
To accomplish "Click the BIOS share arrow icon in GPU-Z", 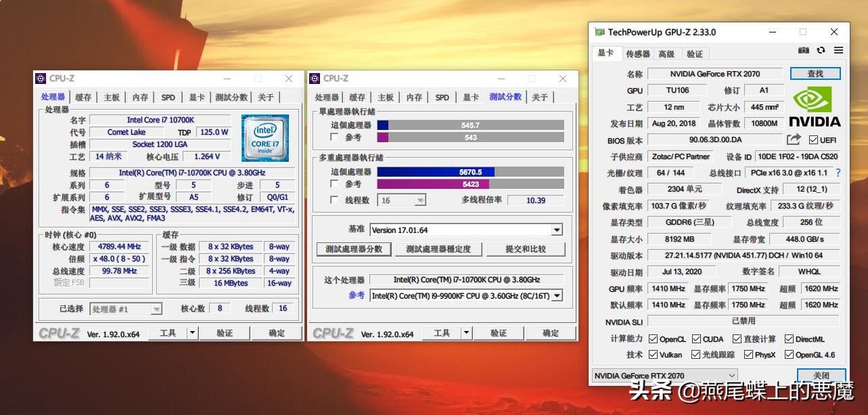I will point(793,139).
